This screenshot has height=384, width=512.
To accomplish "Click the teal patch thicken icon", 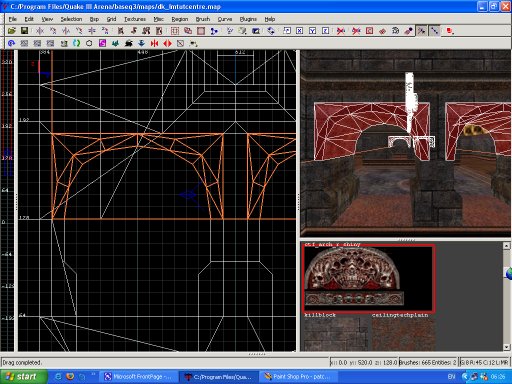I will tap(115, 43).
